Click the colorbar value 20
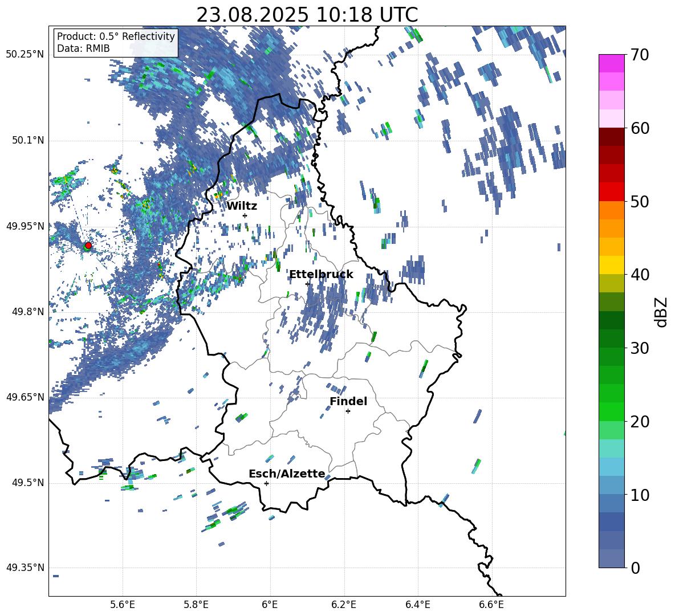The width and height of the screenshot is (675, 616). [x=640, y=422]
